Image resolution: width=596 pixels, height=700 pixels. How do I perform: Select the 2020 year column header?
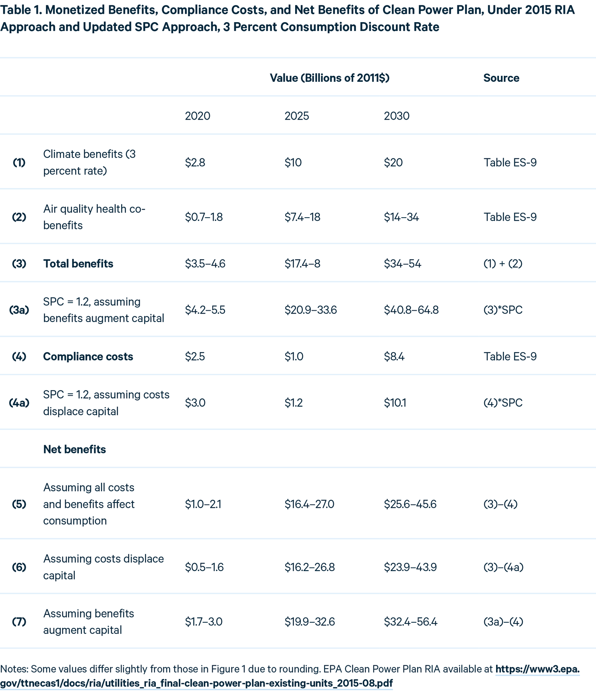[198, 116]
